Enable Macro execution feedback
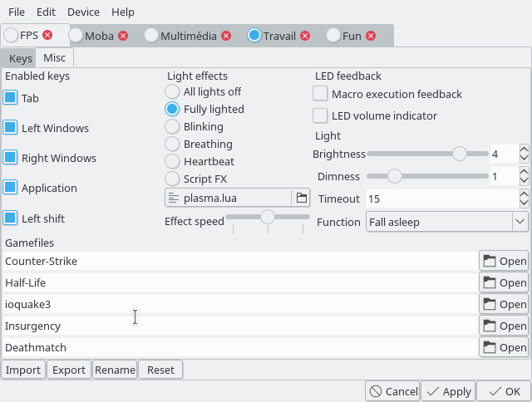 [320, 94]
